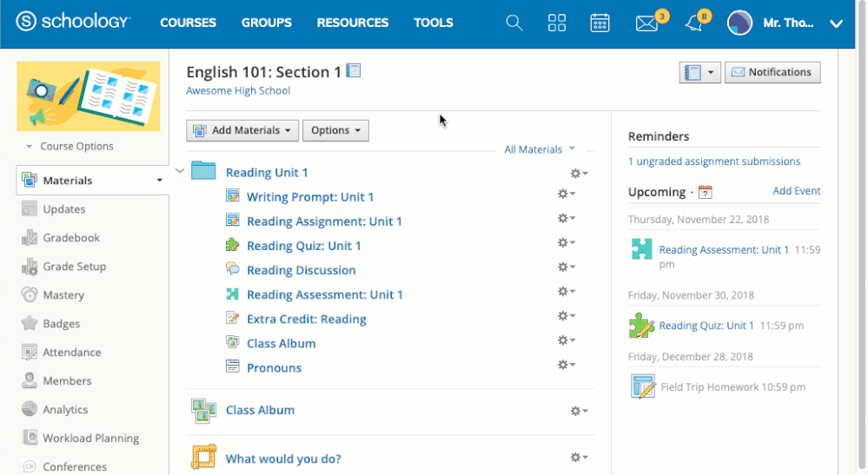Collapse the Reading Unit 1 folder arrow
The image size is (868, 475).
[x=180, y=171]
